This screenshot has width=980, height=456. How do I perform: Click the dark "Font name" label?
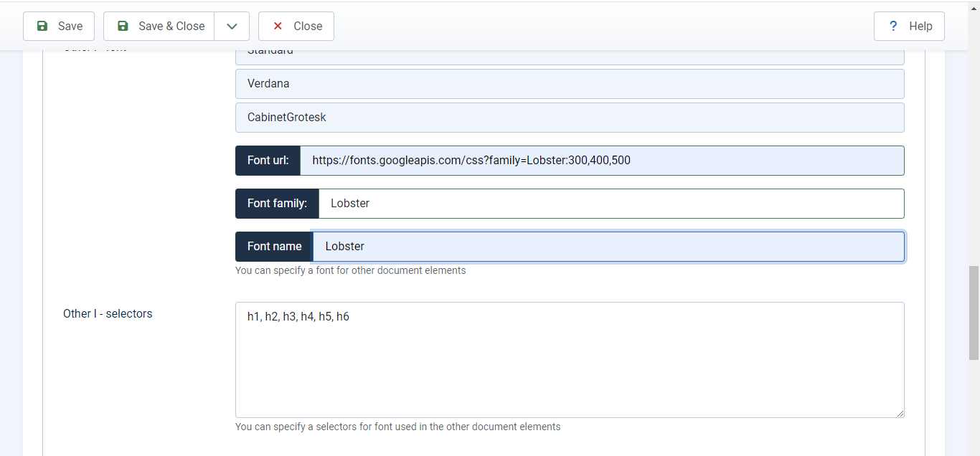(274, 247)
